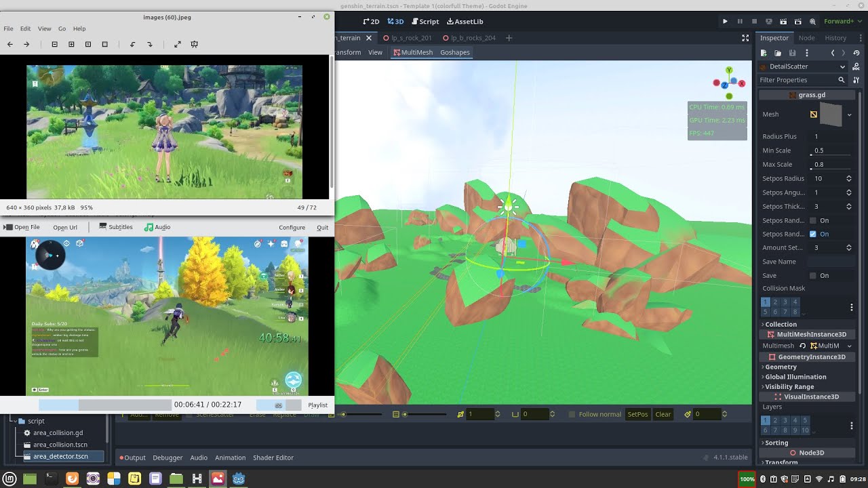This screenshot has height=488, width=868.
Task: Open the Inspector documentation search (DOC) icon
Action: click(856, 66)
